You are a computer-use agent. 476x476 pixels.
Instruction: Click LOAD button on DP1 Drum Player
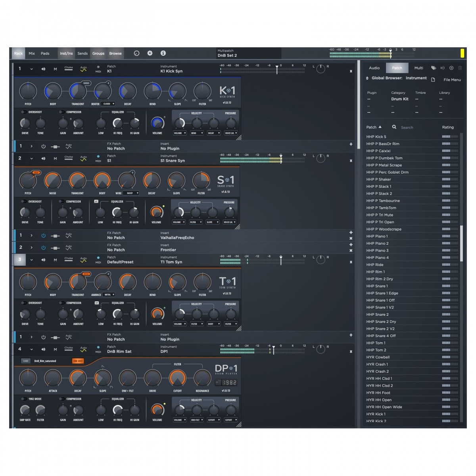click(x=25, y=361)
